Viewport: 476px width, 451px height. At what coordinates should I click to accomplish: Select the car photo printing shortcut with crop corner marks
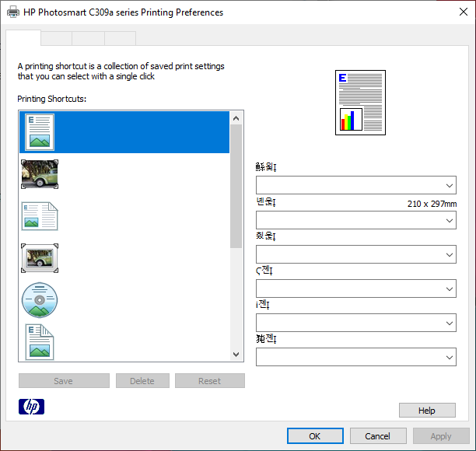coord(40,174)
